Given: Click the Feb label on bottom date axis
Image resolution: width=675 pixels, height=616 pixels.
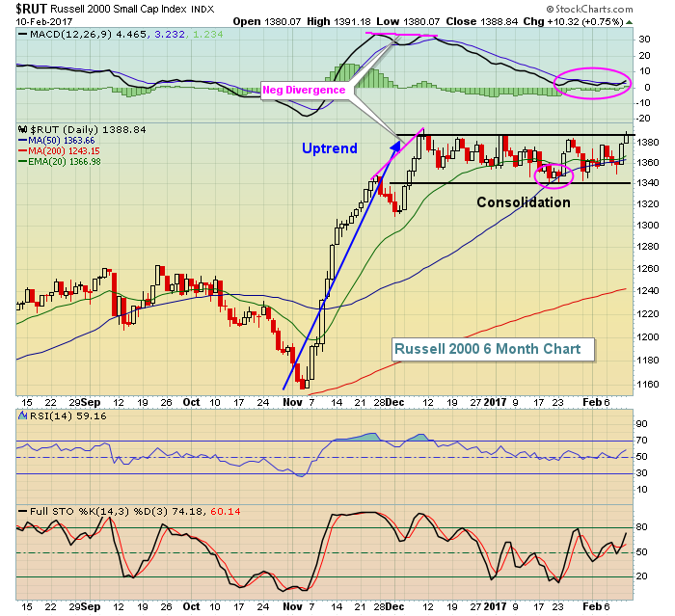Looking at the screenshot, I should point(592,606).
